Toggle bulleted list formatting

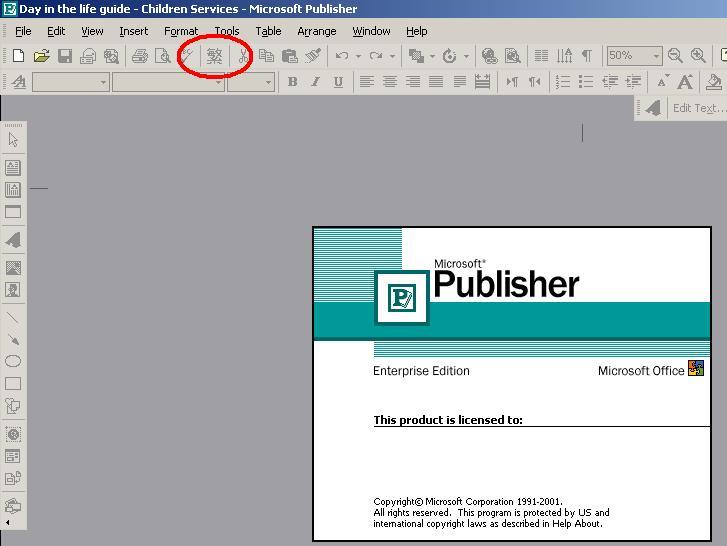(586, 82)
